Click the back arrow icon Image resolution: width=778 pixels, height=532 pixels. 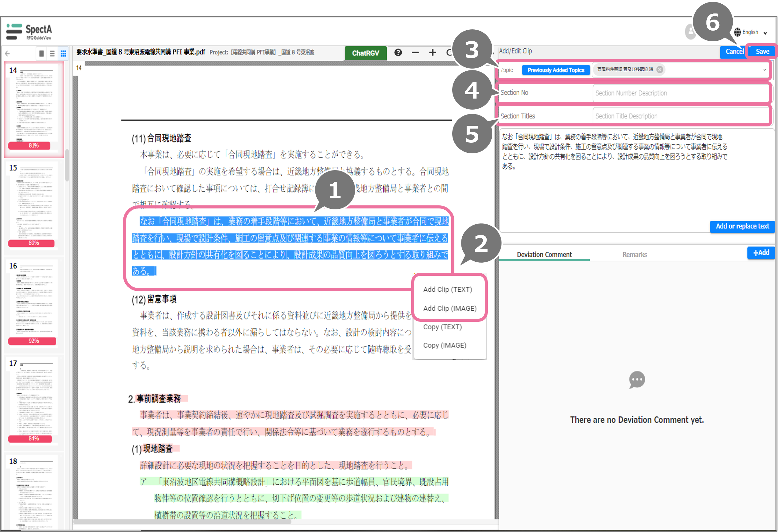click(7, 54)
